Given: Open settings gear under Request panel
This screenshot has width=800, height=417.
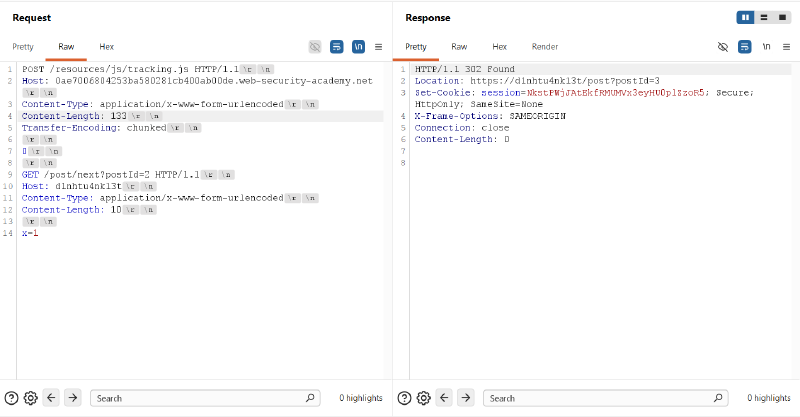Looking at the screenshot, I should point(31,398).
